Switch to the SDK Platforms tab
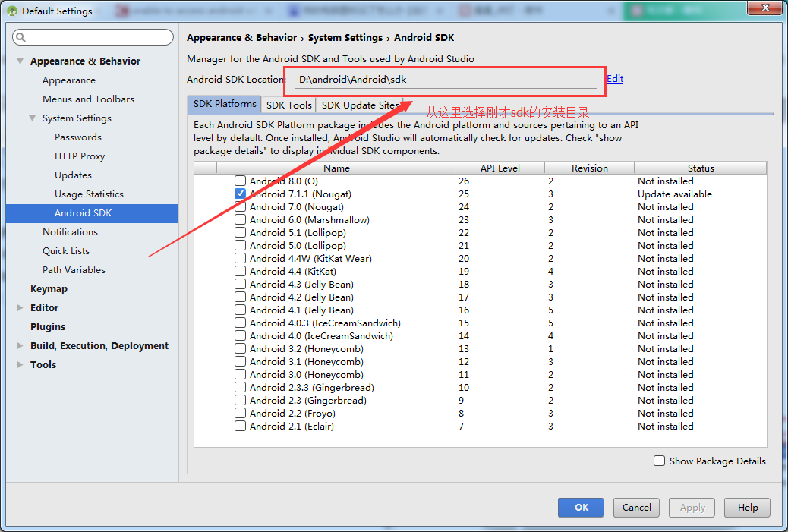Image resolution: width=788 pixels, height=532 pixels. tap(225, 104)
